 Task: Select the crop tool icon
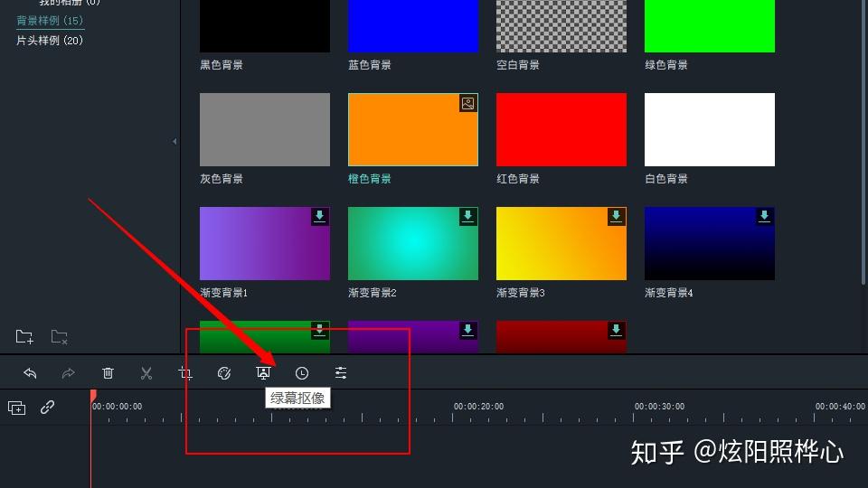[185, 373]
